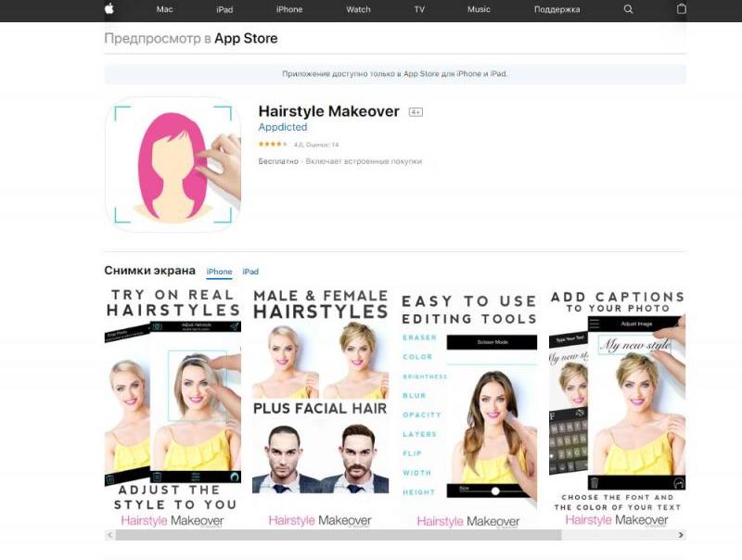Click the left scroll arrow on screenshots
The image size is (742, 560).
pyautogui.click(x=109, y=535)
